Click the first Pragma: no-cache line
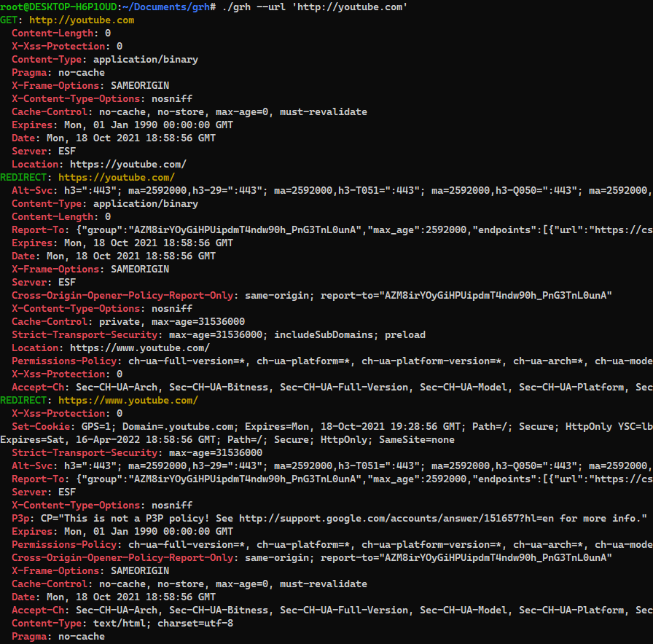653x644 pixels. pyautogui.click(x=58, y=73)
